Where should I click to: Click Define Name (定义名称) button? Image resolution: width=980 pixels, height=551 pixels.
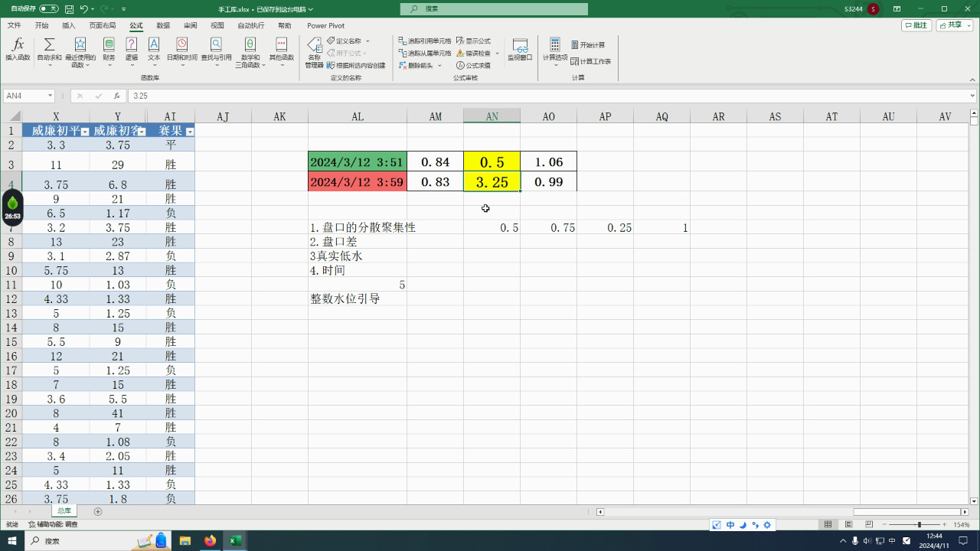[x=344, y=41]
